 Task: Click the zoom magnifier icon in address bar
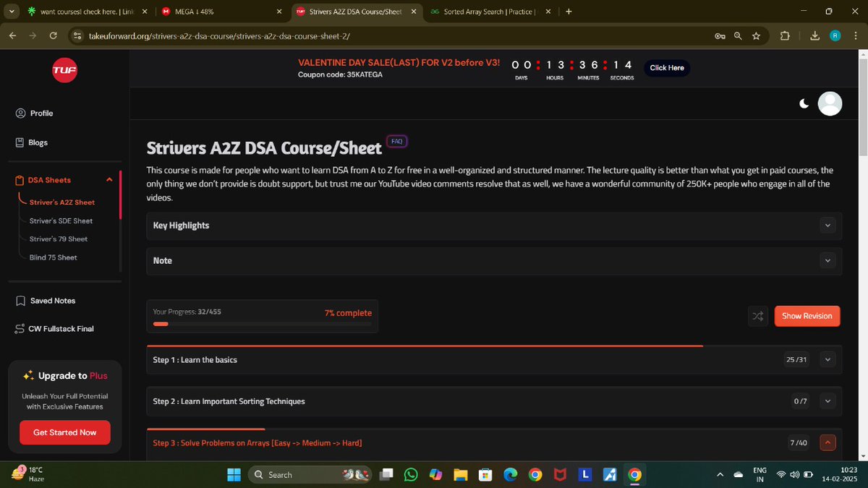click(x=738, y=35)
